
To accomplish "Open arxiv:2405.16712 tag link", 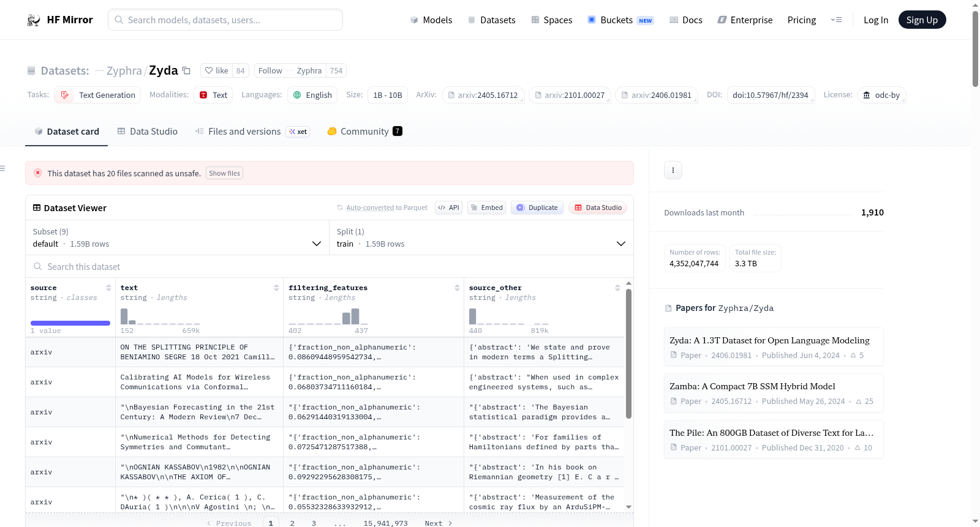I will click(483, 95).
